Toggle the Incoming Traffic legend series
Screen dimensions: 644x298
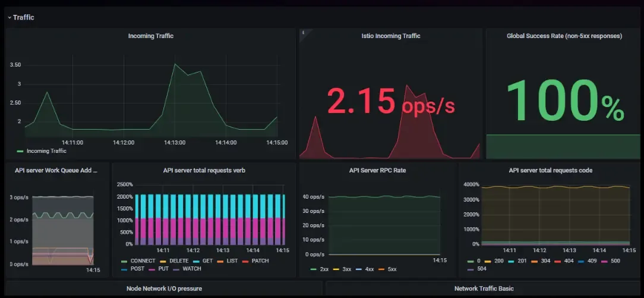pyautogui.click(x=42, y=151)
